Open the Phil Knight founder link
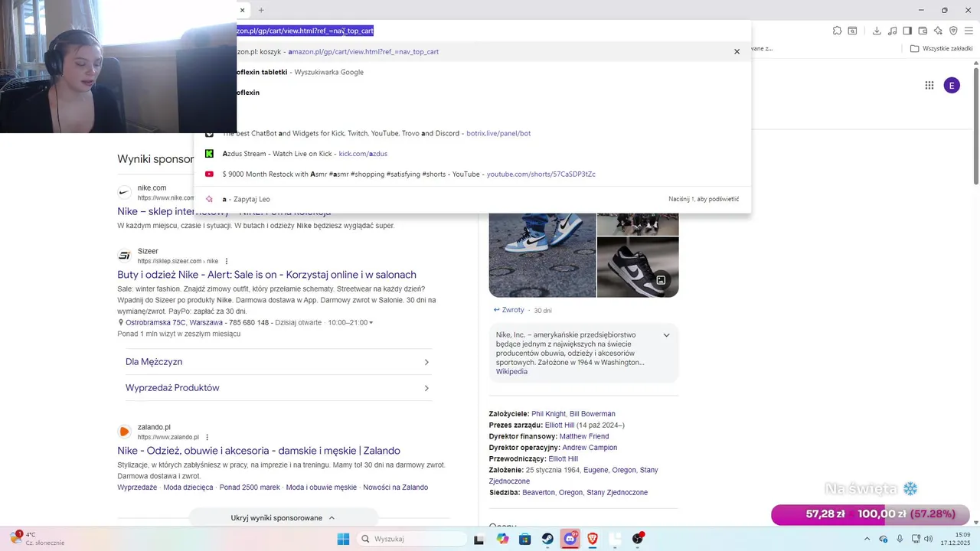This screenshot has width=980, height=551. coord(548,414)
